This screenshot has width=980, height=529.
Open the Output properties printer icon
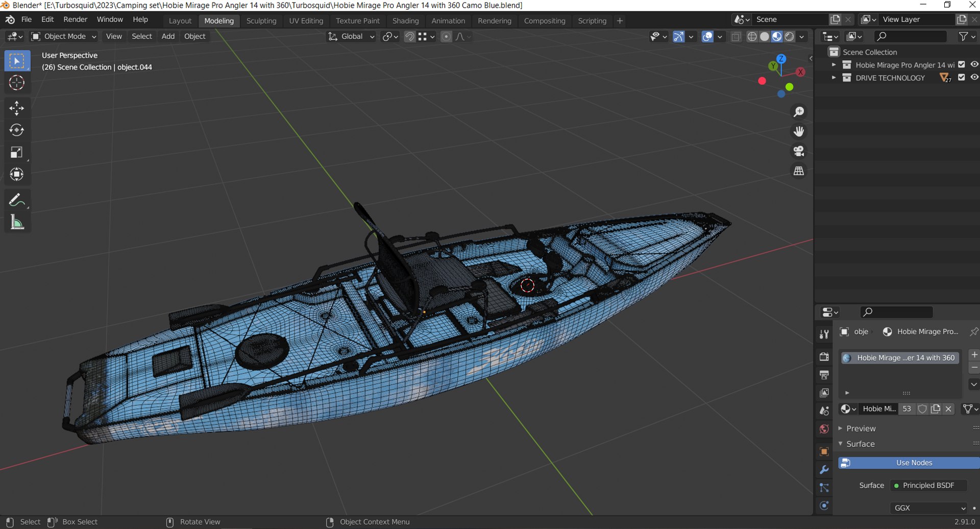[824, 375]
